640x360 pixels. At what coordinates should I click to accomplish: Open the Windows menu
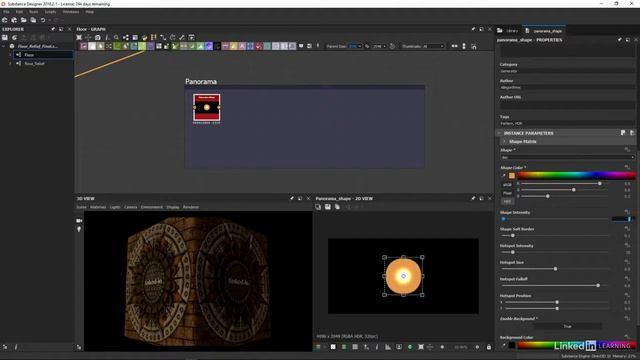71,12
